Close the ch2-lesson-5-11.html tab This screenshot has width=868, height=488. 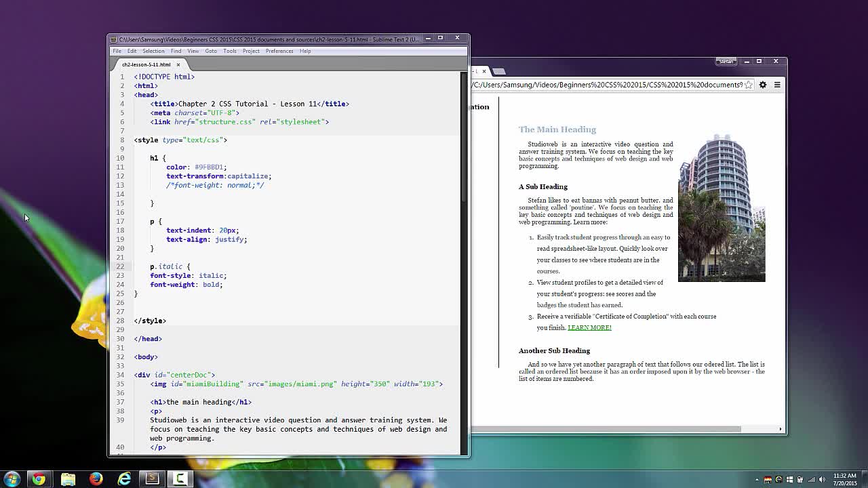[x=178, y=64]
